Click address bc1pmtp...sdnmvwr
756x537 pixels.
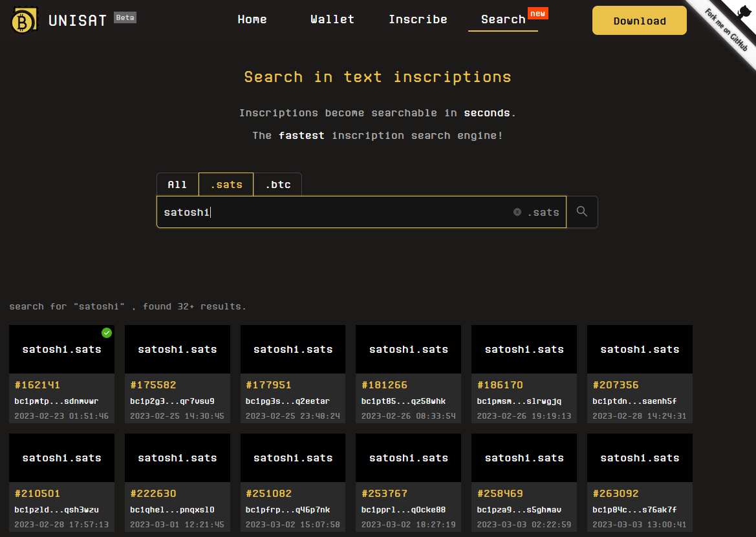(x=56, y=401)
